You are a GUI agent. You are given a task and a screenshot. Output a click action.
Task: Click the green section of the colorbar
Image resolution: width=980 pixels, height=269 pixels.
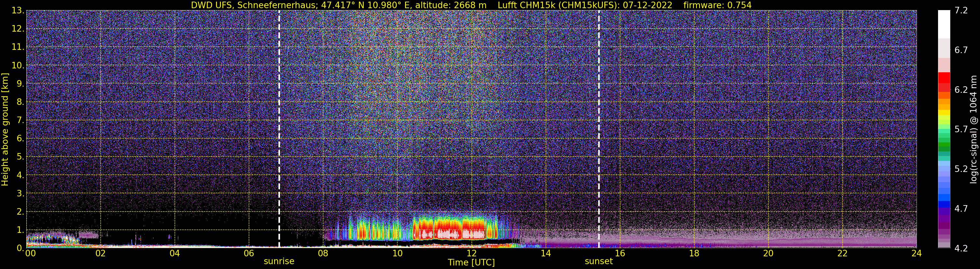(x=944, y=147)
